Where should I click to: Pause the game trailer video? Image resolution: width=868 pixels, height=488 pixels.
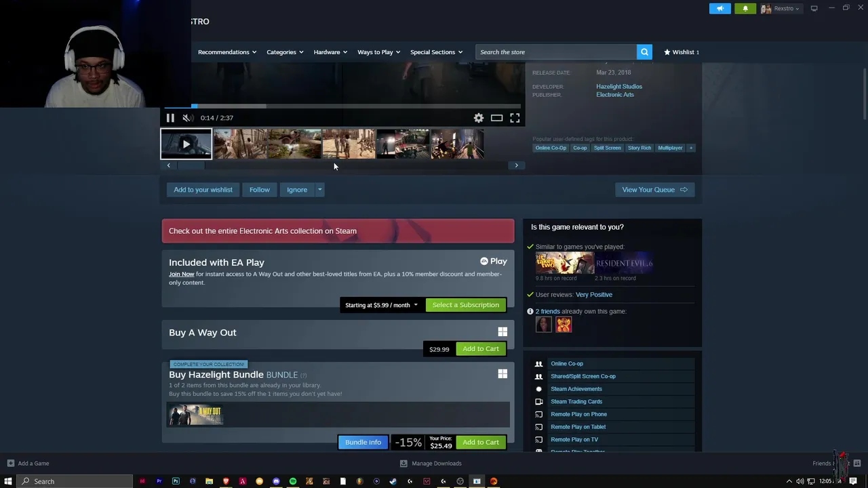[170, 118]
